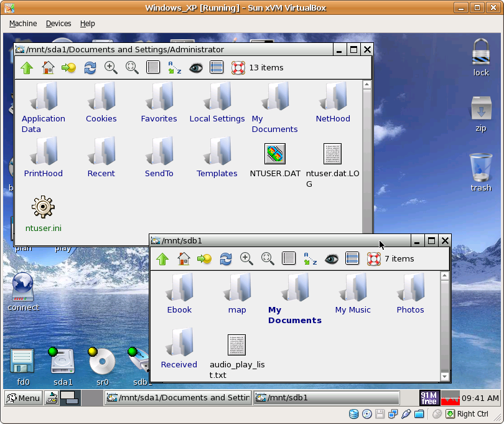504x424 pixels.
Task: Refresh the Administrator folder listing
Action: [90, 68]
